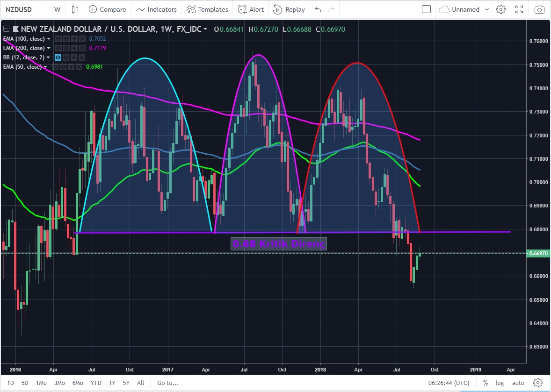551x392 pixels.
Task: Open bottom axis settings gear
Action: (537, 383)
